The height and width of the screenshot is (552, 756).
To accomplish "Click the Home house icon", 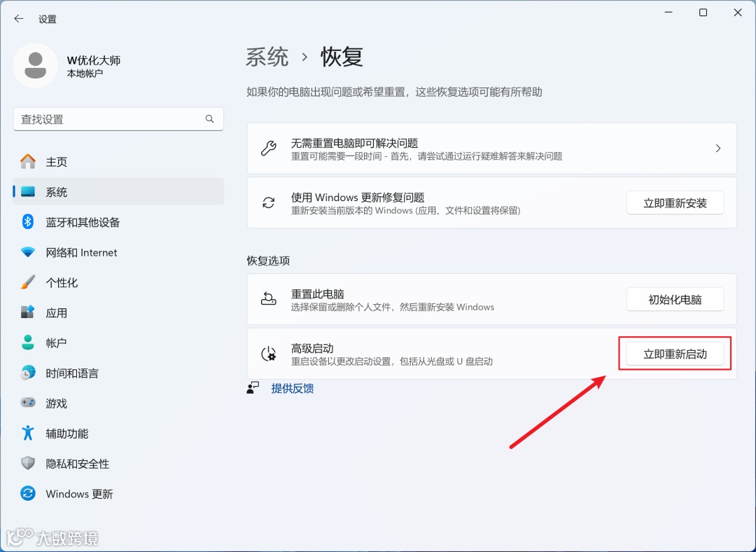I will [28, 162].
